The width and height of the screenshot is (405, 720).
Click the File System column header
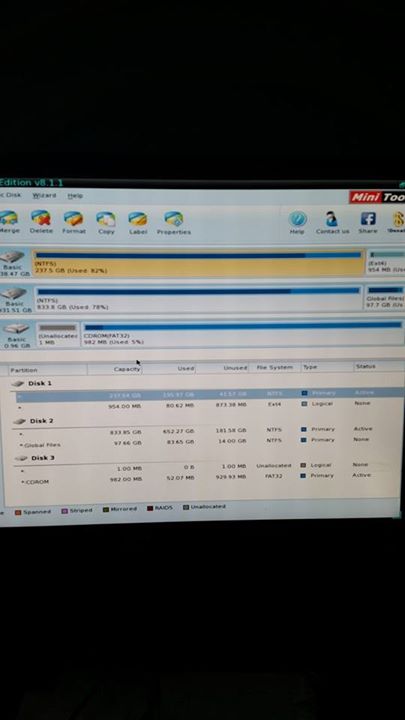point(275,367)
